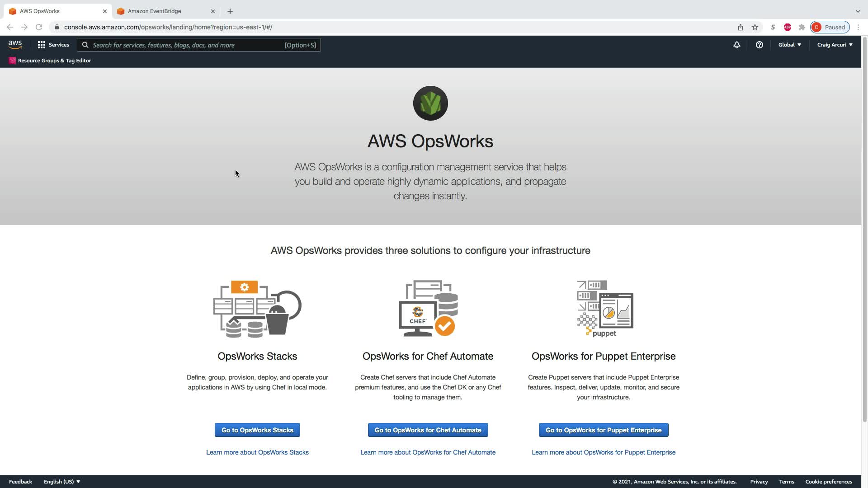Click the notifications bell icon
This screenshot has height=488, width=868.
coord(736,45)
